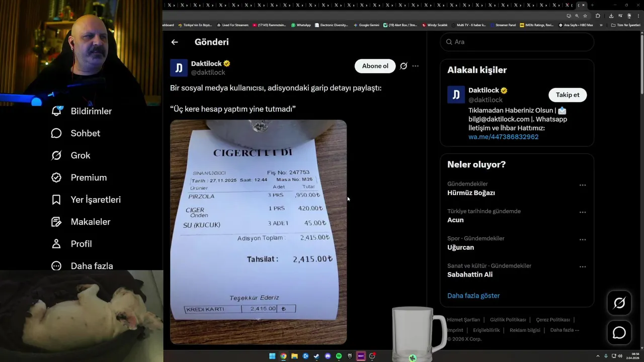Open the floating Grok button
This screenshot has width=644, height=362.
tap(619, 303)
